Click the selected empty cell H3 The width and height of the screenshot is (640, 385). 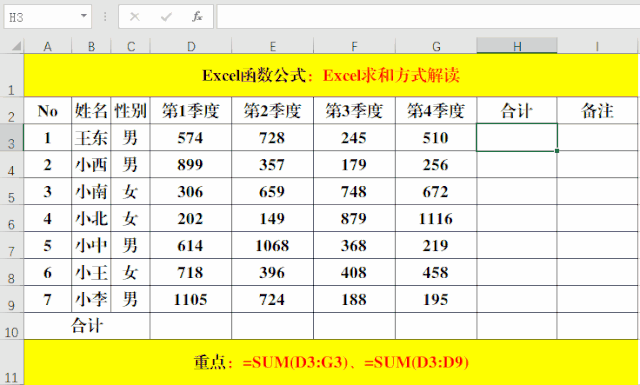[x=517, y=137]
